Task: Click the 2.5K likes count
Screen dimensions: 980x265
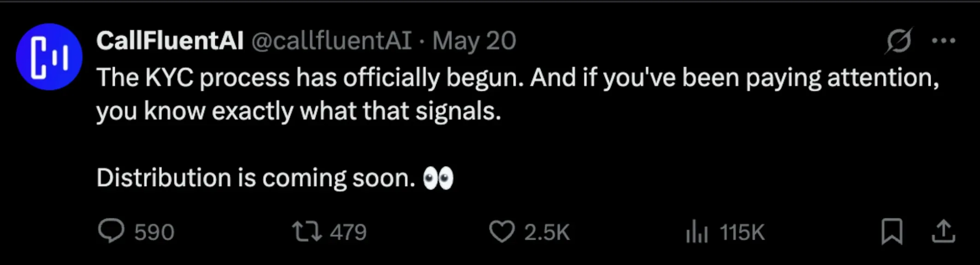Action: coord(547,232)
